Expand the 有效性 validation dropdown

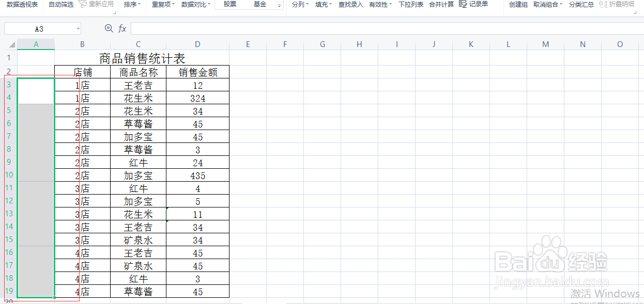pos(380,4)
